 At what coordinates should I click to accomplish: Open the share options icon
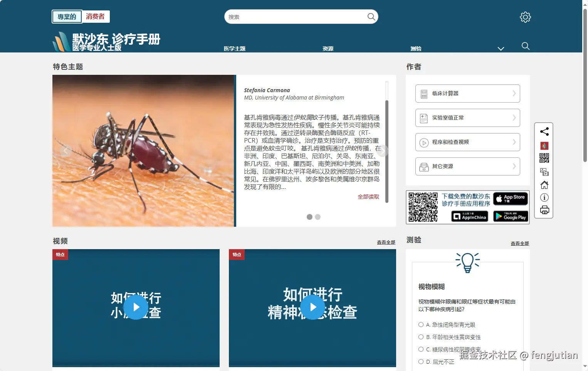coord(544,132)
